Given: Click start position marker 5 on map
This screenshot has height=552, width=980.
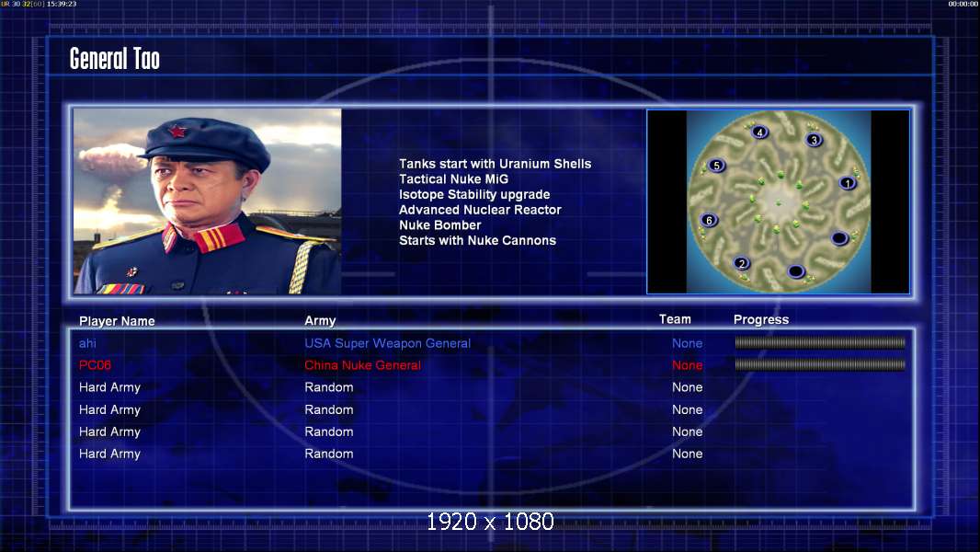Looking at the screenshot, I should point(717,166).
